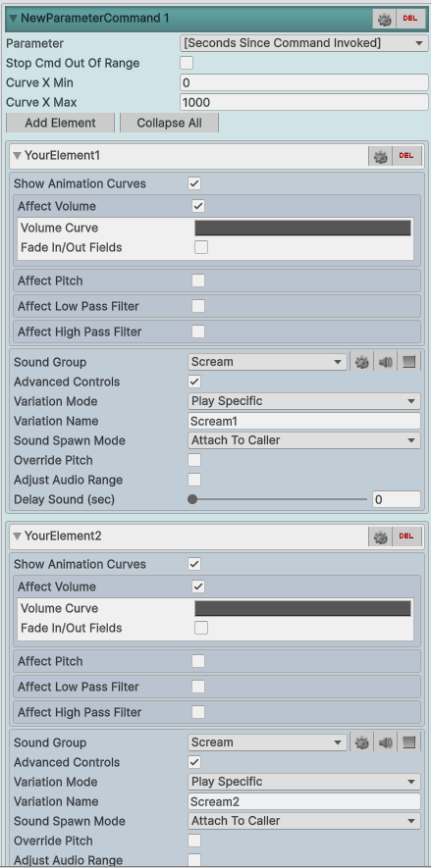431x868 pixels.
Task: Collapse the NewParameterCommand 1 header
Action: click(14, 19)
